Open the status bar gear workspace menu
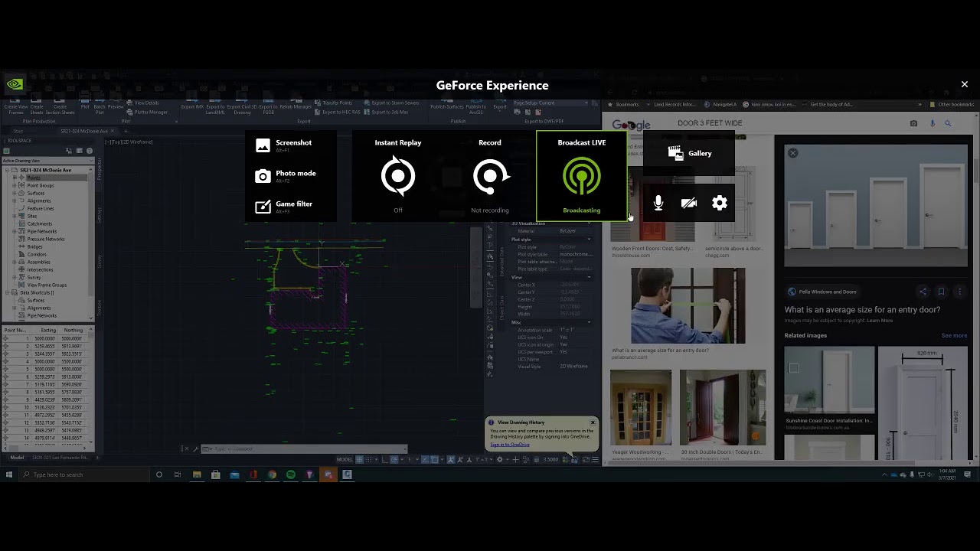Viewport: 980px width, 551px height. [x=500, y=459]
